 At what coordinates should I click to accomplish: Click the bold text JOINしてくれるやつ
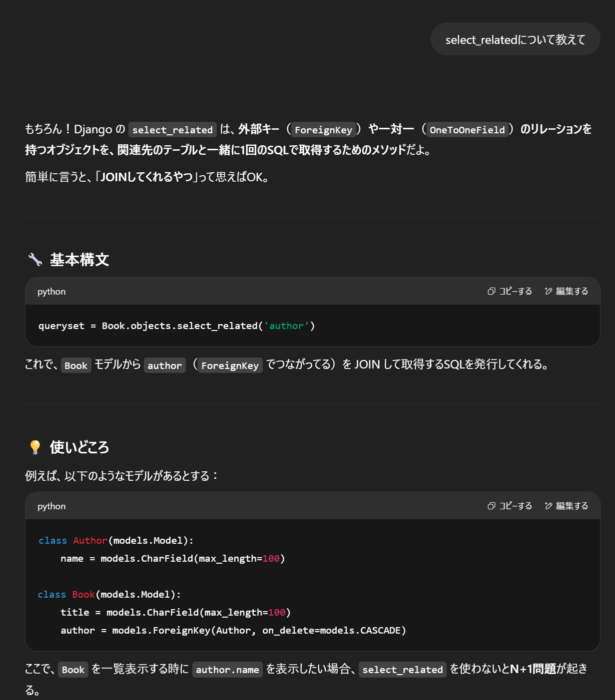pos(146,177)
